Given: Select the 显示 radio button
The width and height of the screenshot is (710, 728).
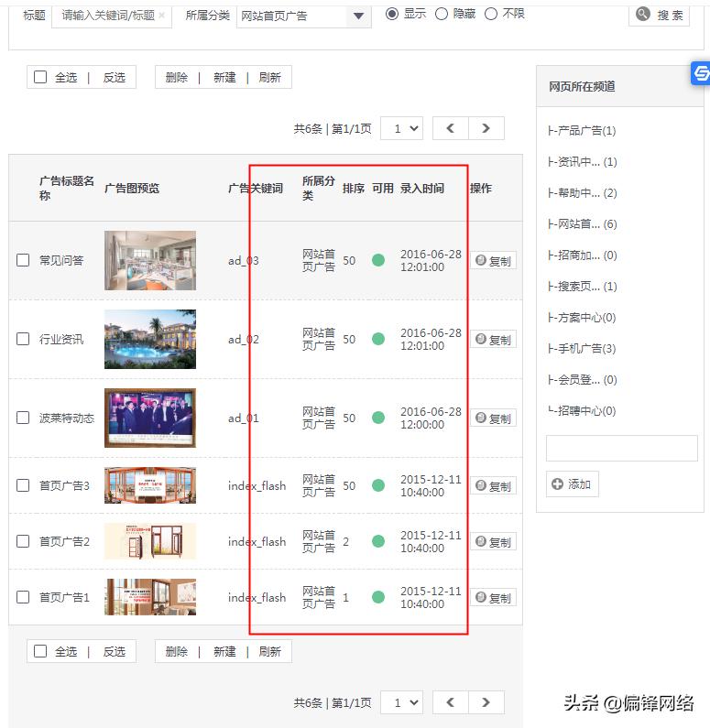Looking at the screenshot, I should (x=392, y=14).
